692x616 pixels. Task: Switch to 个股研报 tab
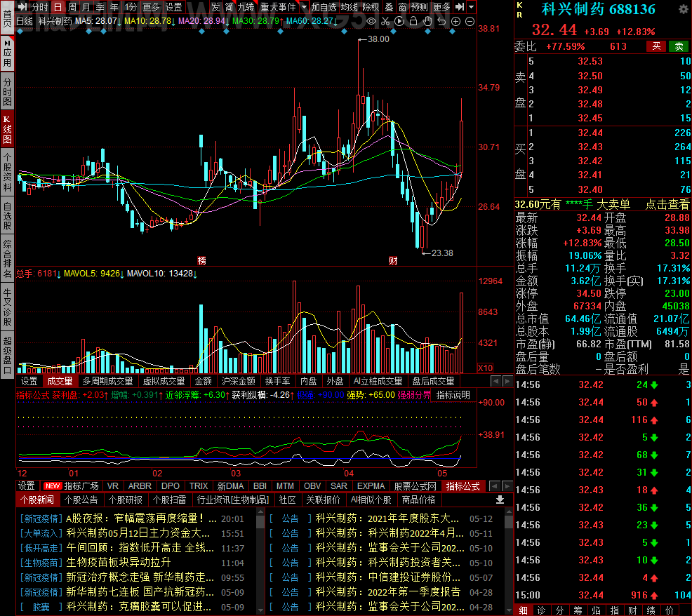[x=126, y=500]
